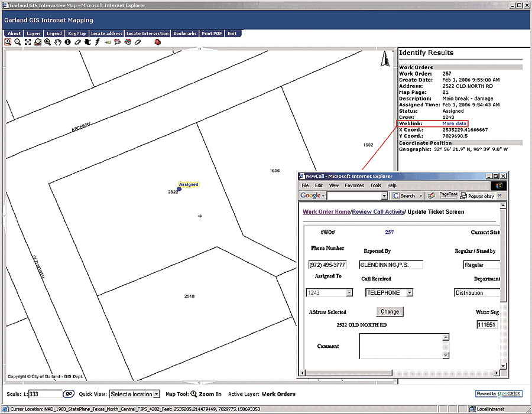Click the lightning bolt toolbar icon
Screen dimensions: 532x414
[97, 43]
